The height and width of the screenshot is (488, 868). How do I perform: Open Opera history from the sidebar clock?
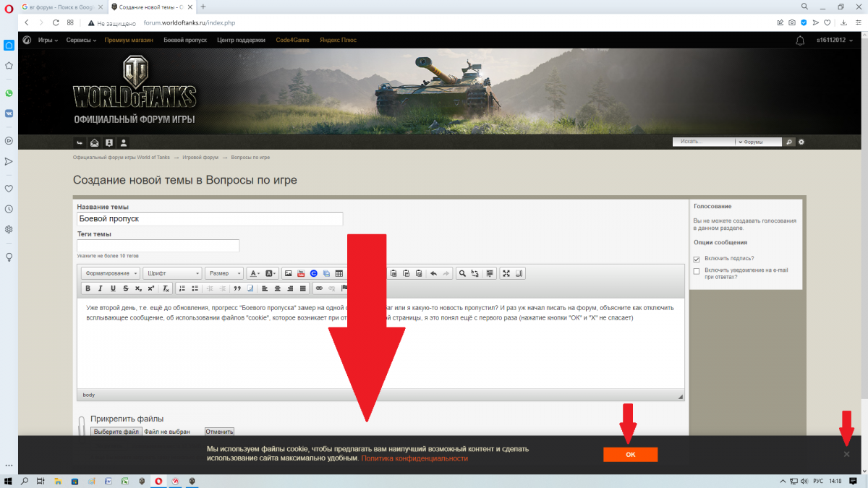click(9, 209)
